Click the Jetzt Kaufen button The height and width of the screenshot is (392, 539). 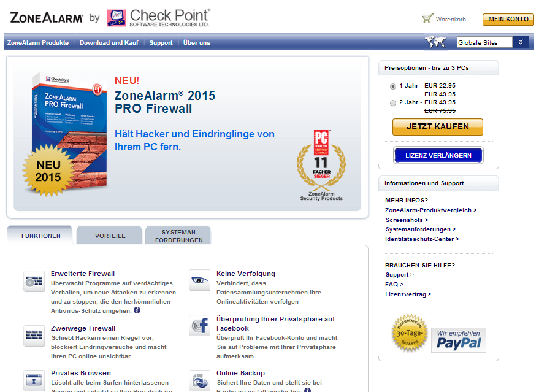(x=438, y=127)
